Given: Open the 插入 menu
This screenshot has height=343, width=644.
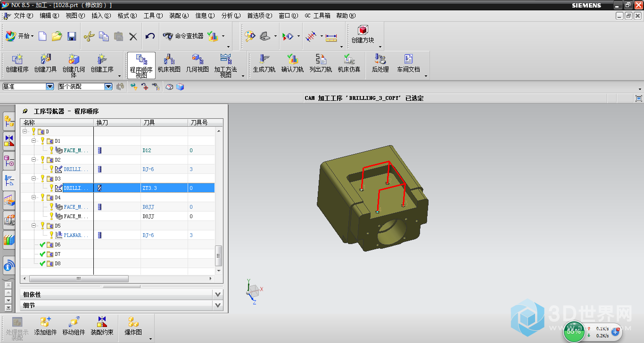Looking at the screenshot, I should 101,16.
